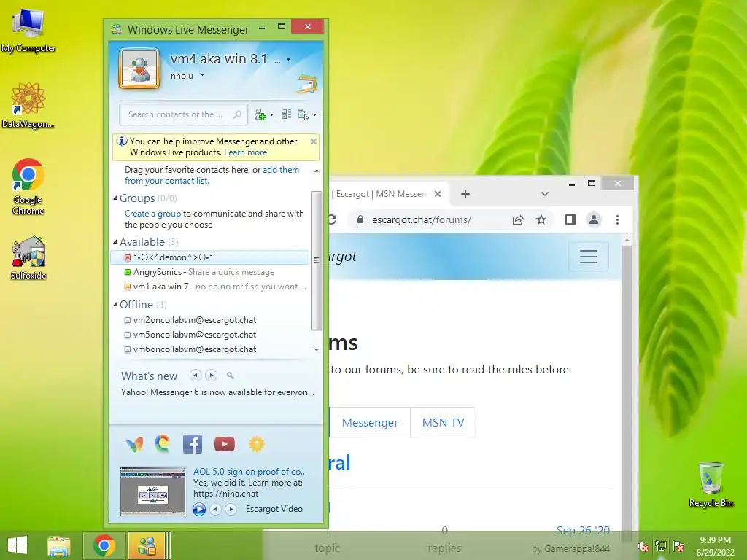The image size is (747, 560).
Task: Click the Search contacts input field
Action: coord(183,114)
